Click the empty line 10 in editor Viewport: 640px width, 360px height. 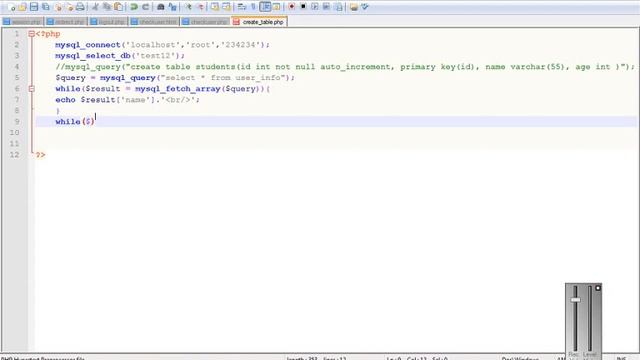(x=336, y=133)
